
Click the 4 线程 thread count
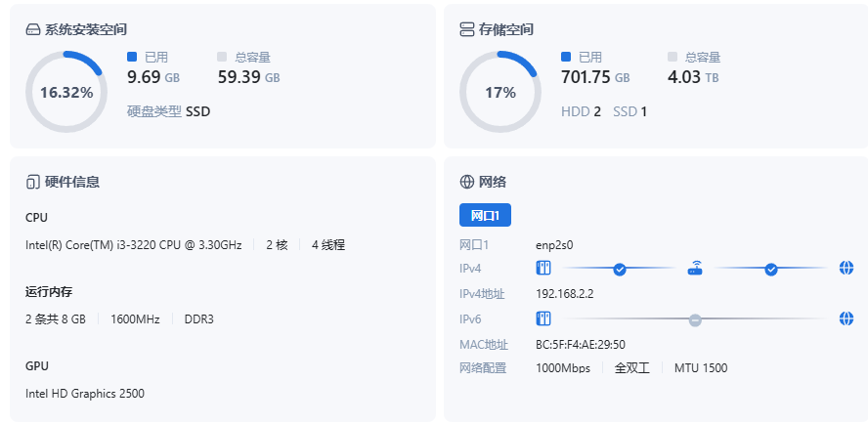(328, 245)
